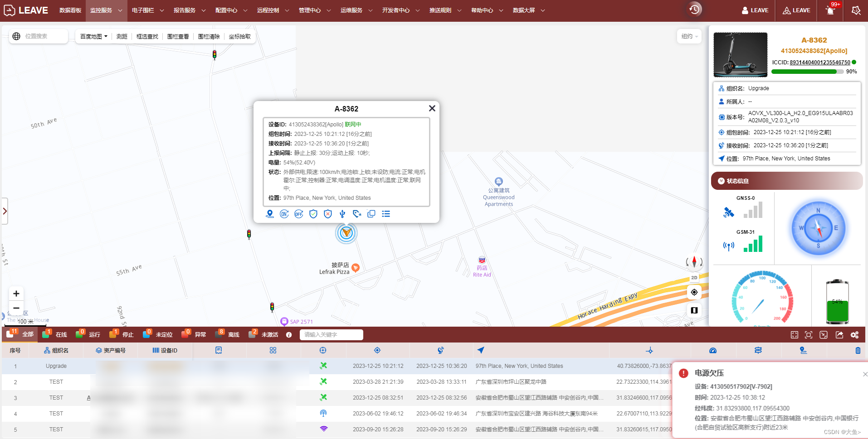Image resolution: width=868 pixels, height=439 pixels.
Task: Click the list details icon in device popup
Action: 386,214
